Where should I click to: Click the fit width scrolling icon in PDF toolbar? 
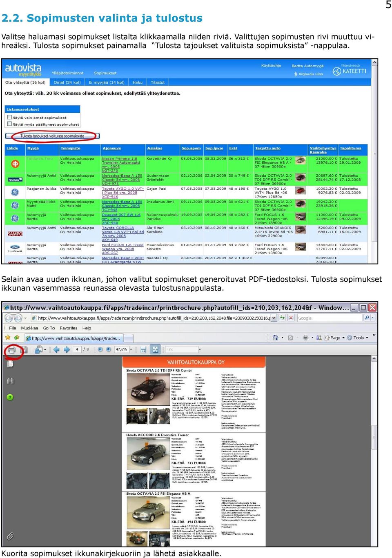tap(143, 349)
